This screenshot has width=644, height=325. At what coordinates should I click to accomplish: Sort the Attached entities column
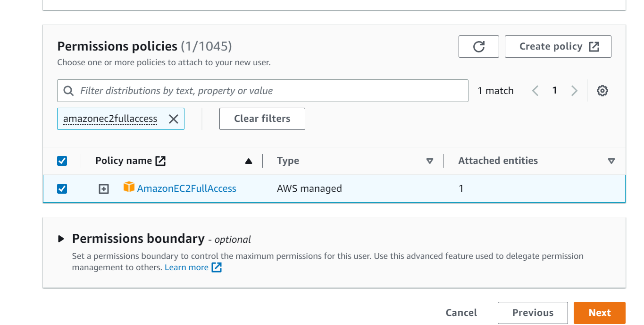611,161
